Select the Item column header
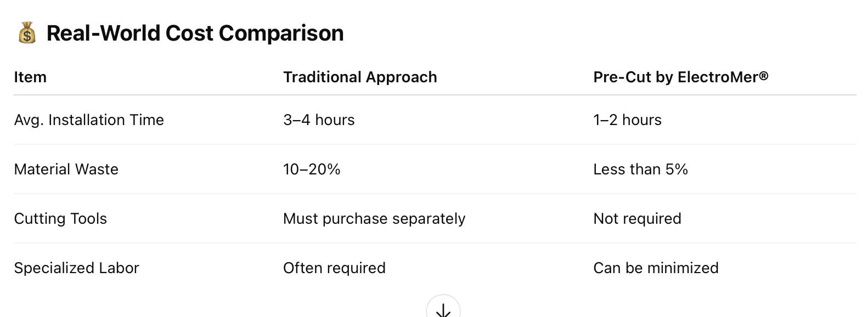Screen dimensions: 868x317 point(30,77)
